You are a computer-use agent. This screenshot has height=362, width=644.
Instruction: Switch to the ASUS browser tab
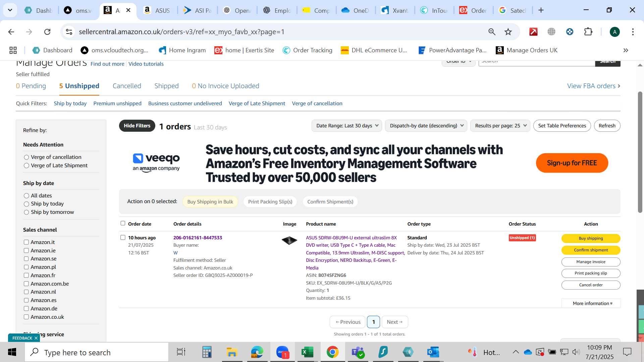pos(157,10)
